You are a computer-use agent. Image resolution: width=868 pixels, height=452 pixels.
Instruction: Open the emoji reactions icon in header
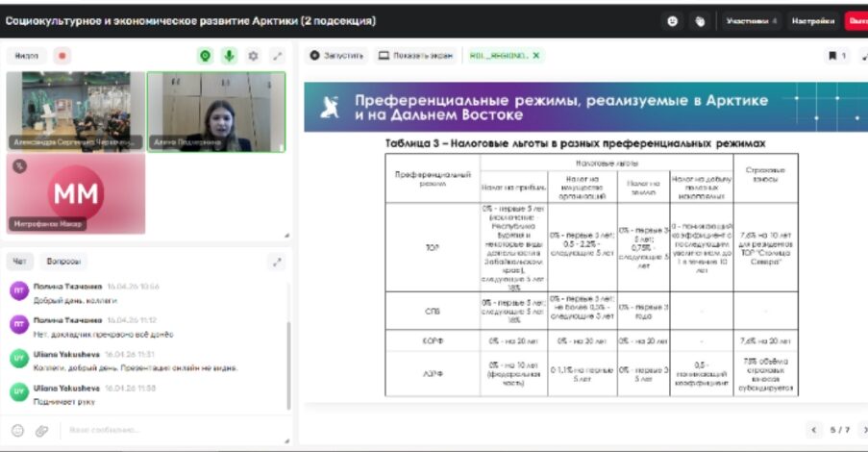[673, 20]
